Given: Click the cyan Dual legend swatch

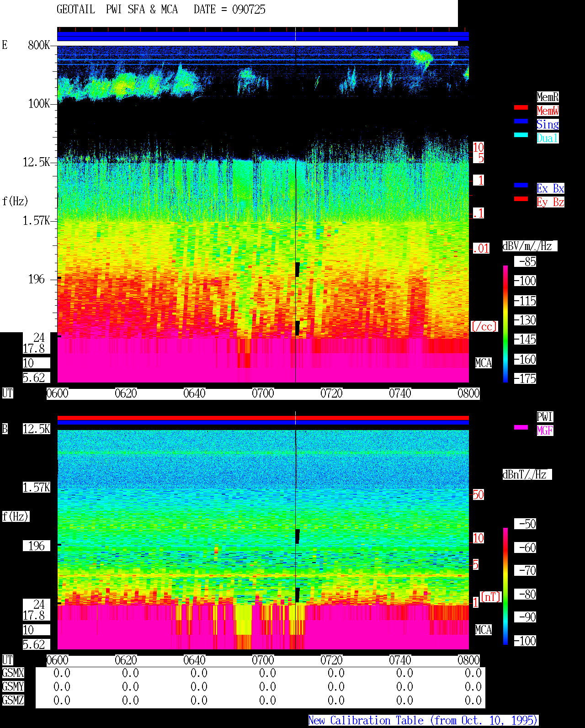Looking at the screenshot, I should [x=521, y=135].
